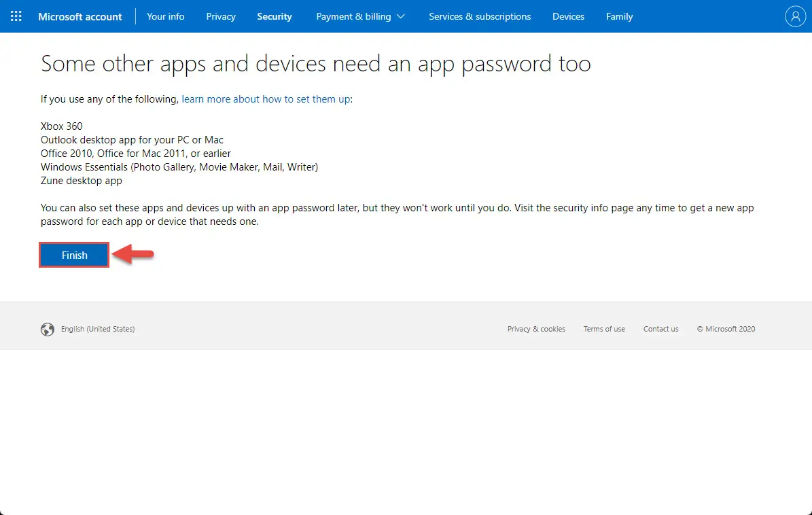Screen dimensions: 812x515
Task: Click 'Outlook desktop app for your PC or Mac'
Action: [132, 140]
